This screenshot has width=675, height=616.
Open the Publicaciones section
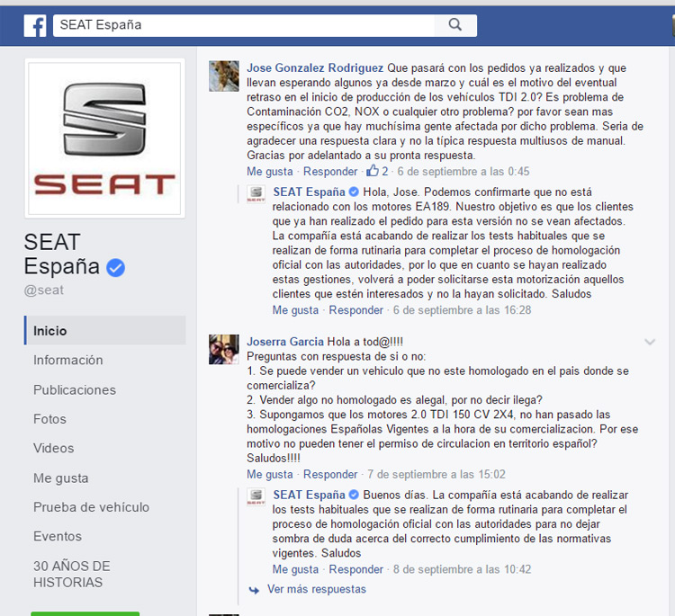point(75,389)
